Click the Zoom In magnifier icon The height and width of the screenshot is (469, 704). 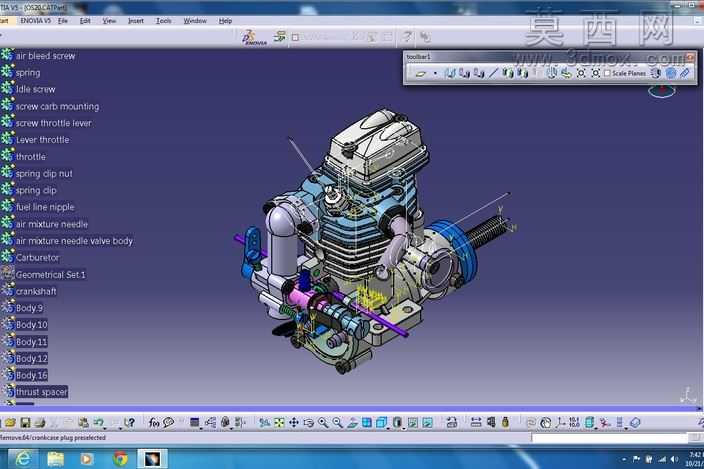point(323,422)
